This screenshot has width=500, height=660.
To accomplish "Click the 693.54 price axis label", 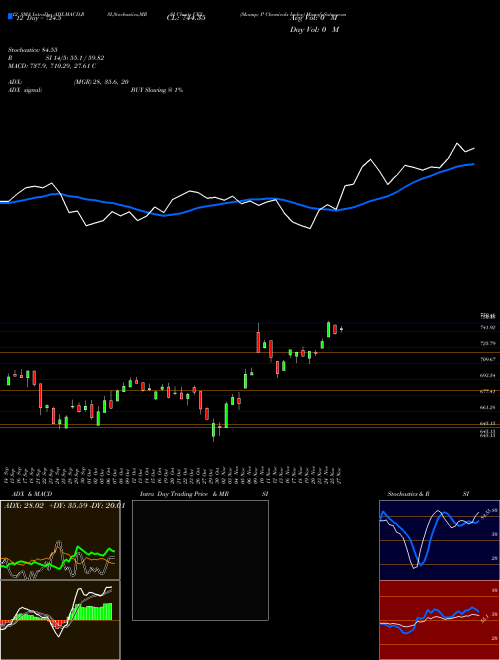I will click(488, 375).
